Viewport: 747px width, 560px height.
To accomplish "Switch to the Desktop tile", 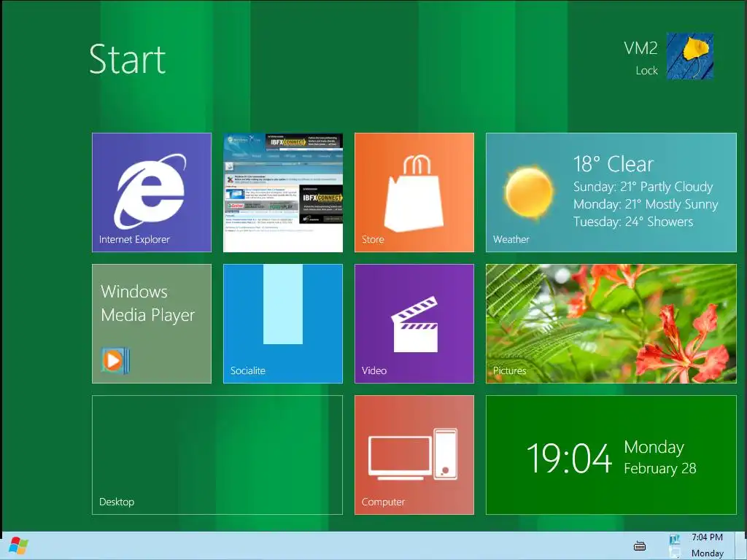I will 217,455.
